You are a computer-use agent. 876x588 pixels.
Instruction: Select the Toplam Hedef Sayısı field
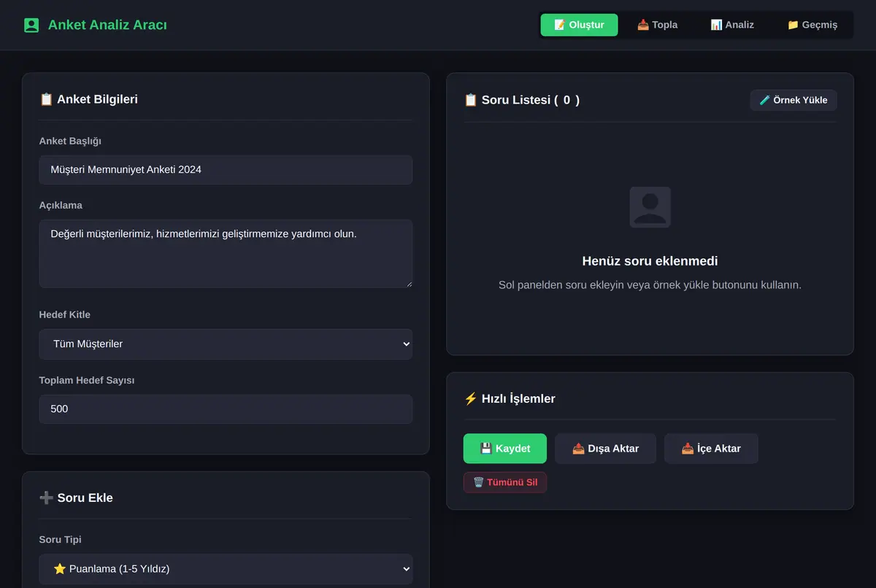226,409
